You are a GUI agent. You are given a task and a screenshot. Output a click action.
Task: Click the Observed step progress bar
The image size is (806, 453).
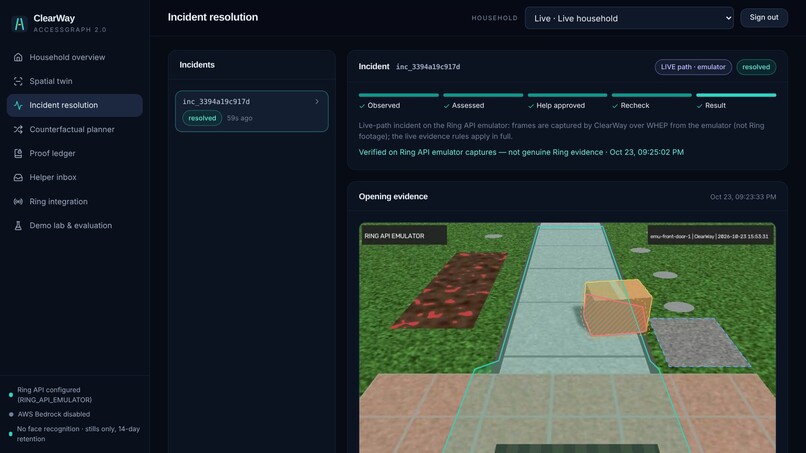pos(398,95)
